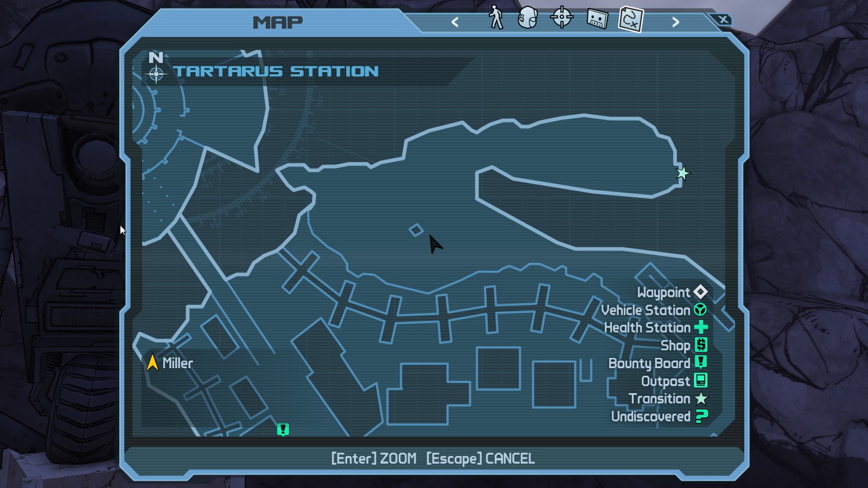The height and width of the screenshot is (488, 868).
Task: Click the Waypoint legend label
Action: (x=663, y=293)
